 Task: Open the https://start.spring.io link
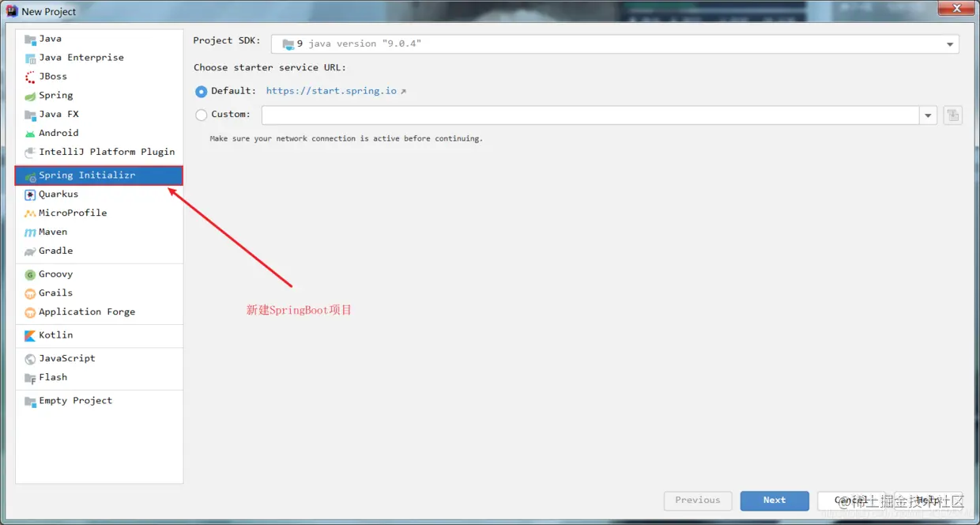331,92
